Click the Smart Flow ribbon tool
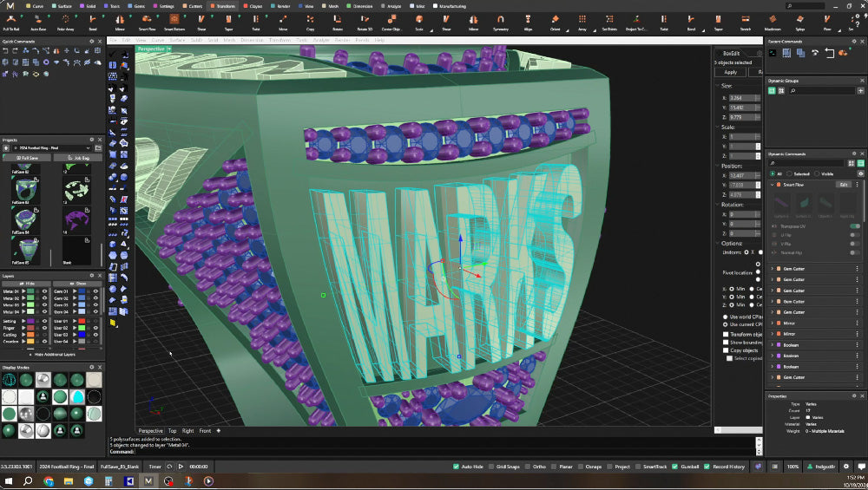The image size is (868, 490). [147, 22]
